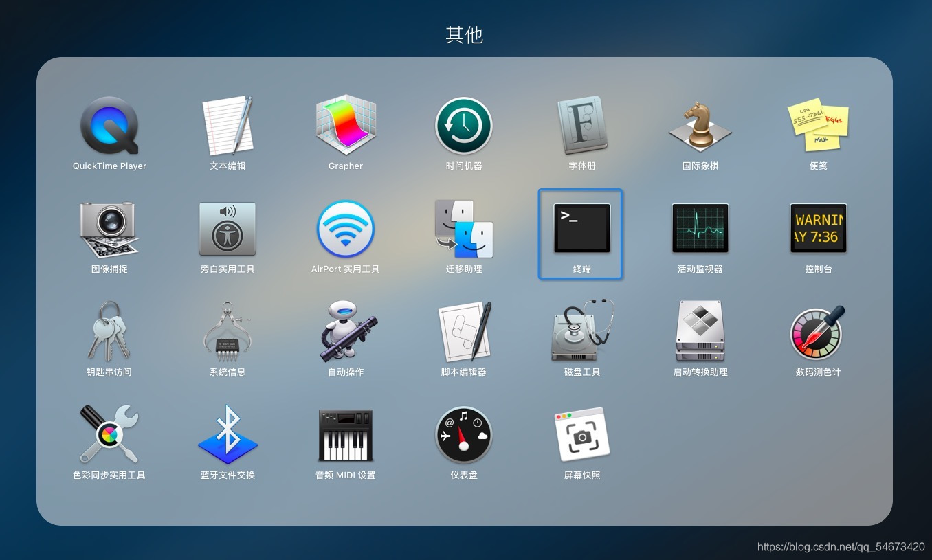Image resolution: width=932 pixels, height=560 pixels.
Task: Open 钥匙串访问 Keychain Access
Action: pyautogui.click(x=109, y=332)
